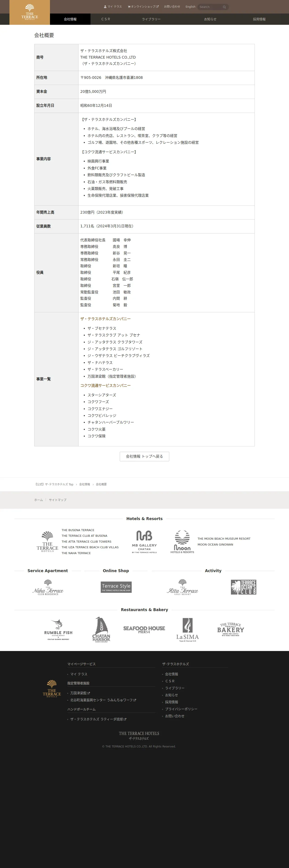Open footer 採用情報 link
The width and height of the screenshot is (289, 868).
click(x=172, y=702)
